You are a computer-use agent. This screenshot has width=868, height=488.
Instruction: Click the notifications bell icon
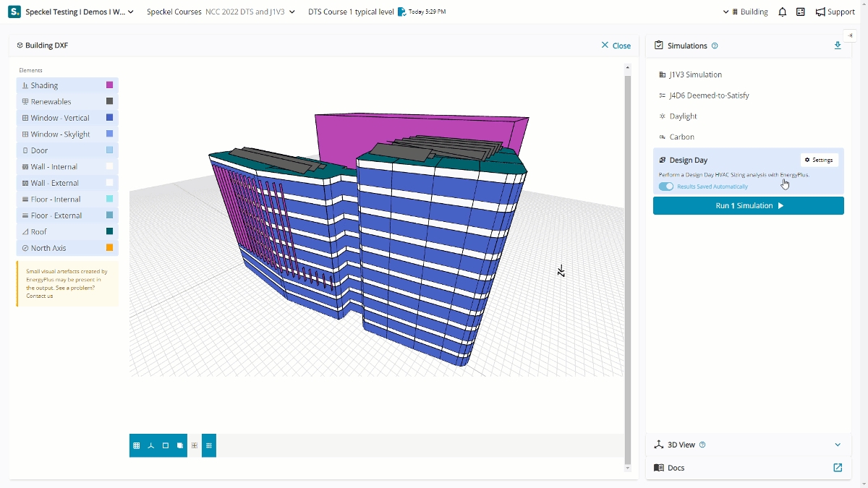coord(782,12)
